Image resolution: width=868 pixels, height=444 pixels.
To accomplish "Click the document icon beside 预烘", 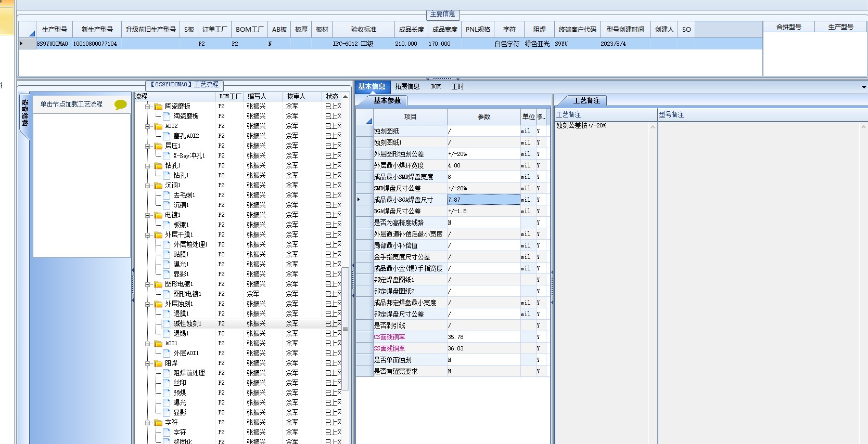I will coord(167,393).
